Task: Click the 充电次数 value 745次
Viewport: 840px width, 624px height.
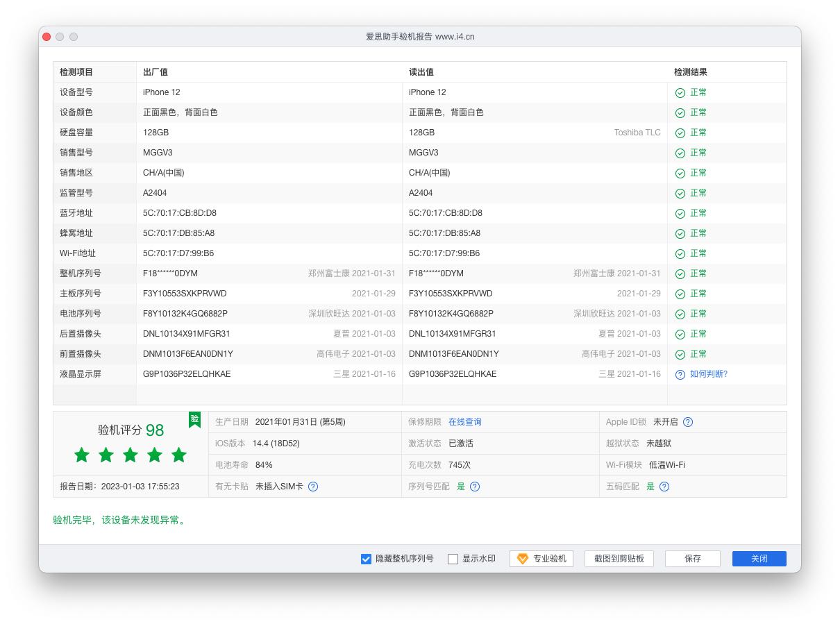Action: click(460, 465)
